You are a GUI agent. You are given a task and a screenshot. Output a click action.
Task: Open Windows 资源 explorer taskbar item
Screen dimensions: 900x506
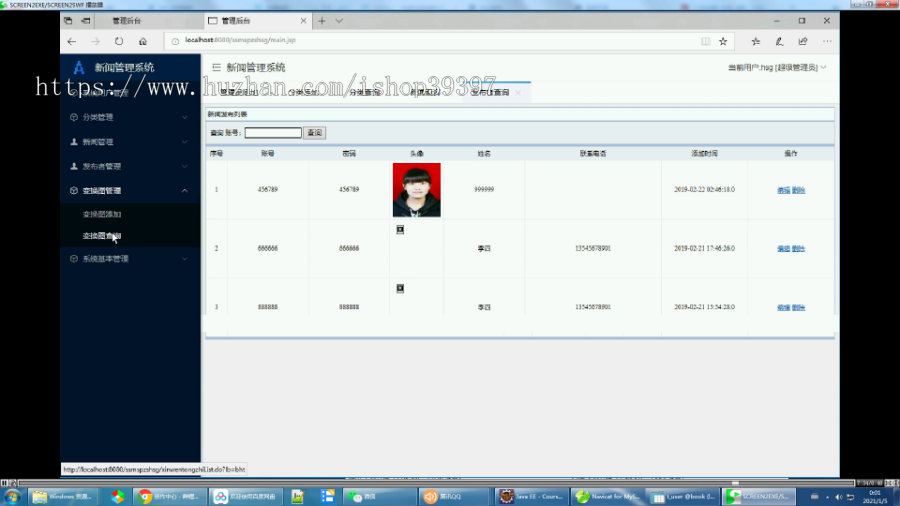point(63,496)
